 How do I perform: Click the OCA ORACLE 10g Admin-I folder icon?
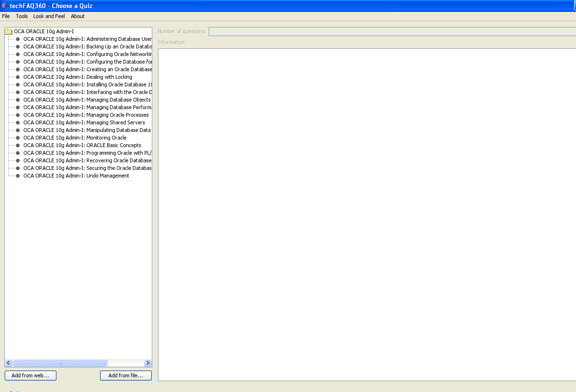pyautogui.click(x=9, y=31)
